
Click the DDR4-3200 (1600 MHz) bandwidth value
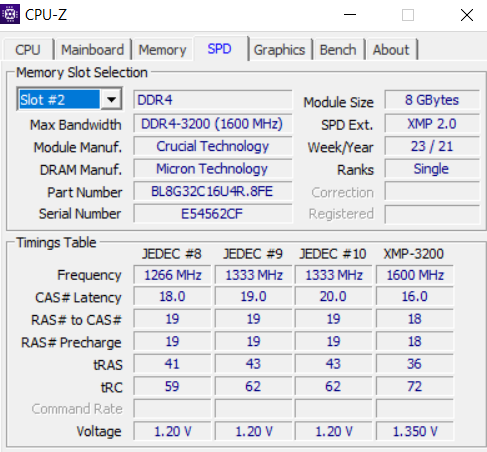pos(213,124)
